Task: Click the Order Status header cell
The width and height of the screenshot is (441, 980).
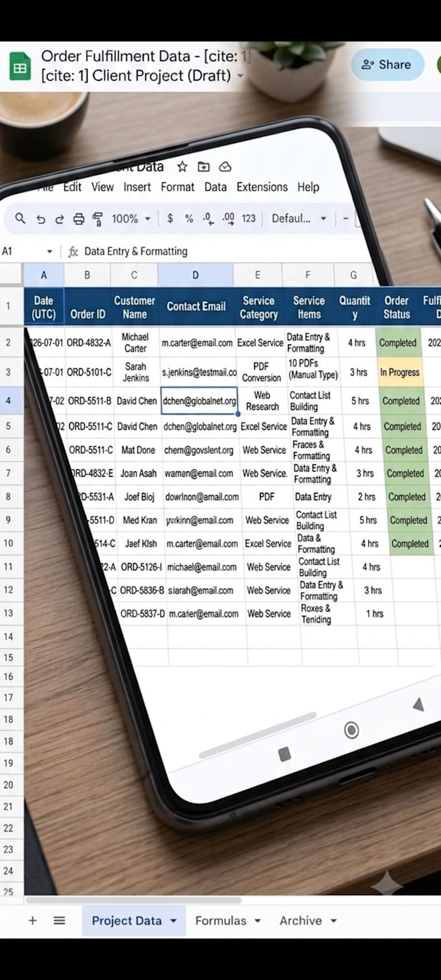Action: coord(397,307)
